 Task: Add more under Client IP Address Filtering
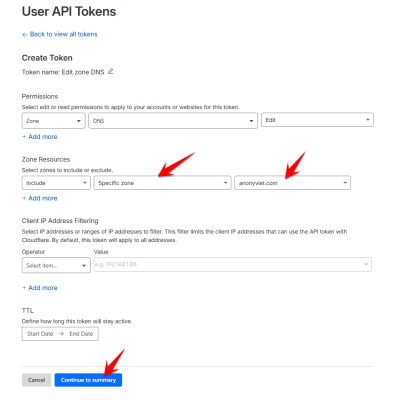40,288
